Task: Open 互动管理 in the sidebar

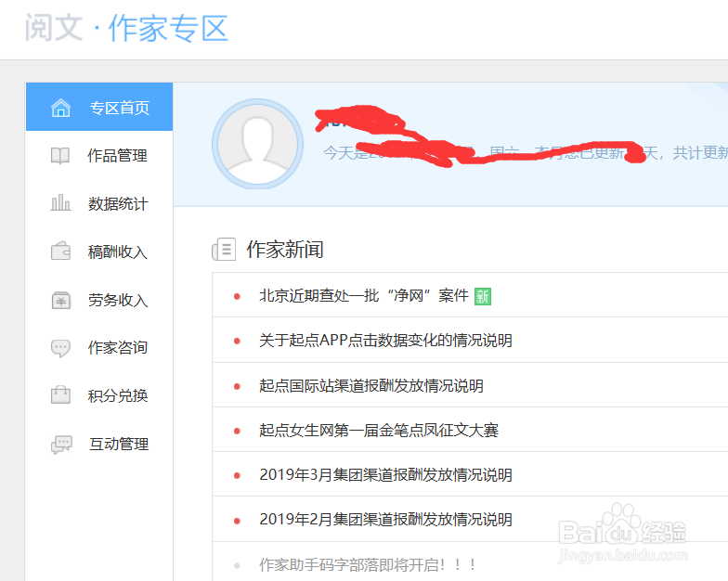Action: point(99,444)
